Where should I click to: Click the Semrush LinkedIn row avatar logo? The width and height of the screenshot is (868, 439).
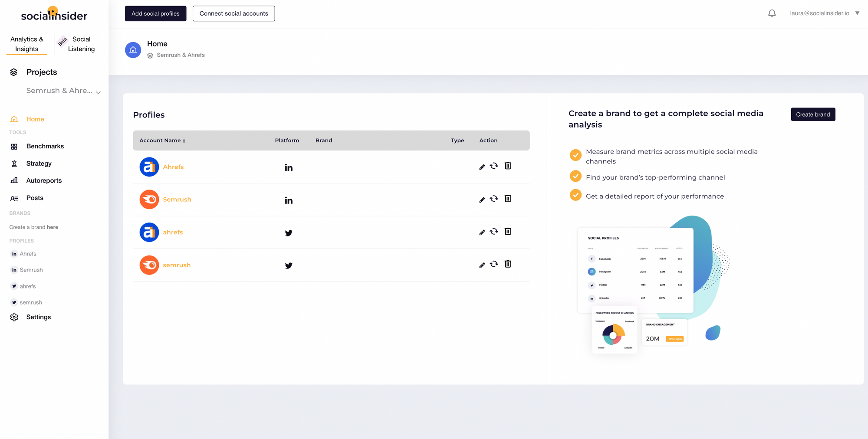pos(149,200)
